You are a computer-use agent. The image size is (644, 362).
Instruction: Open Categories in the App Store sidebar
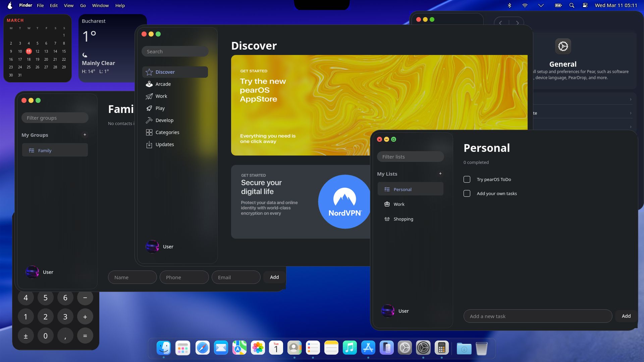167,132
